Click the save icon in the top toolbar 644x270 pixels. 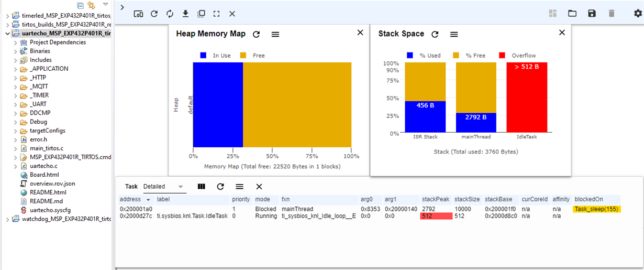[x=592, y=14]
